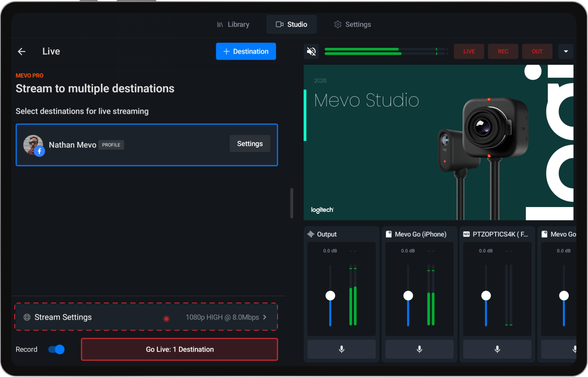This screenshot has width=588, height=377.
Task: Expand the audio mixer options dropdown arrow
Action: tap(566, 51)
